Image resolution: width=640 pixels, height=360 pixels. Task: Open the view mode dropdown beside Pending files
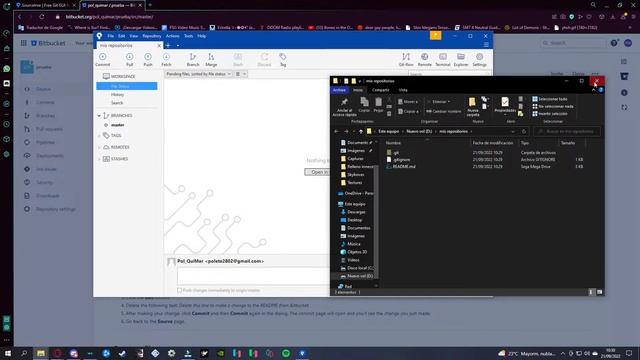point(241,74)
